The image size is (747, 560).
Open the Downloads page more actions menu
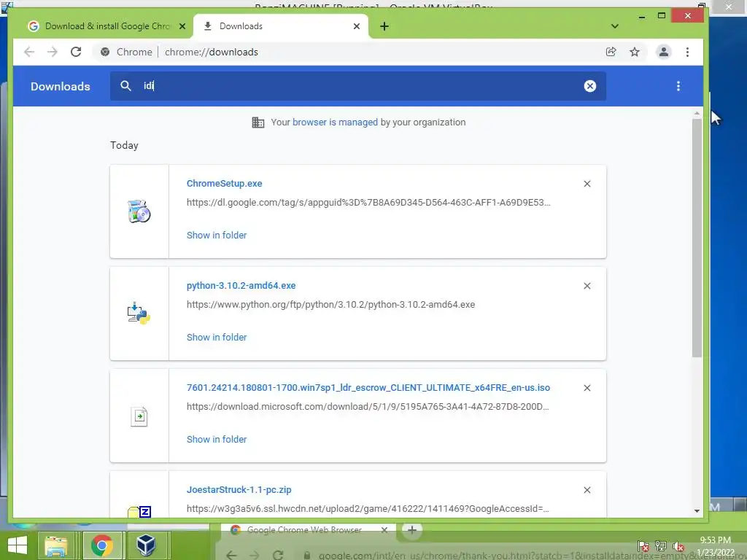pos(678,86)
